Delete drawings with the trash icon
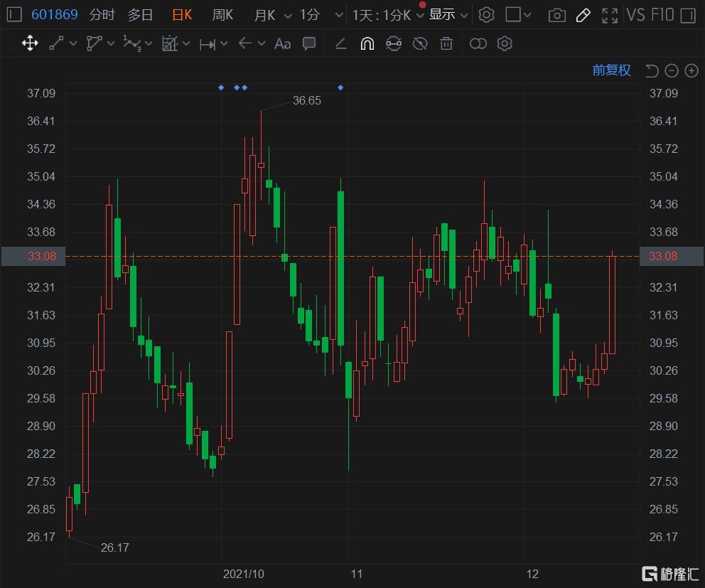705x588 pixels. click(446, 44)
